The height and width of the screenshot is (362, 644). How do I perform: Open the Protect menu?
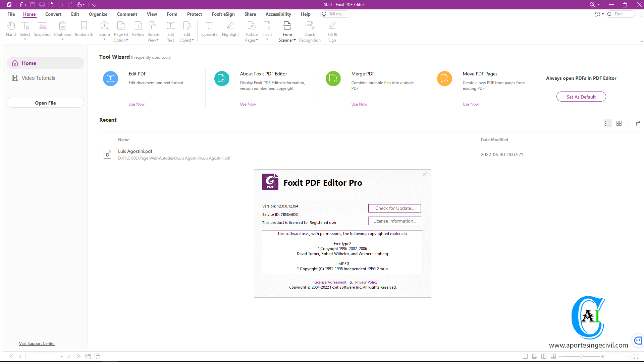[x=194, y=14]
